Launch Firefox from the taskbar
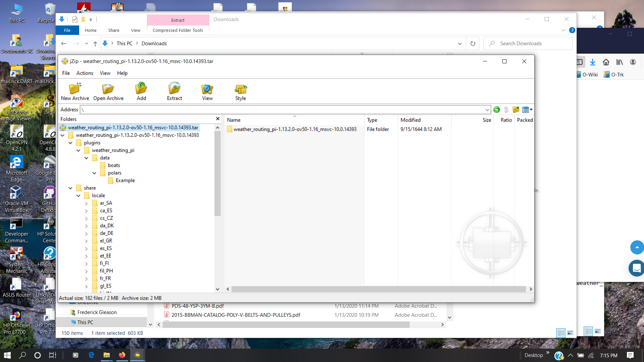Screen dimensions: 644x362 point(122,355)
